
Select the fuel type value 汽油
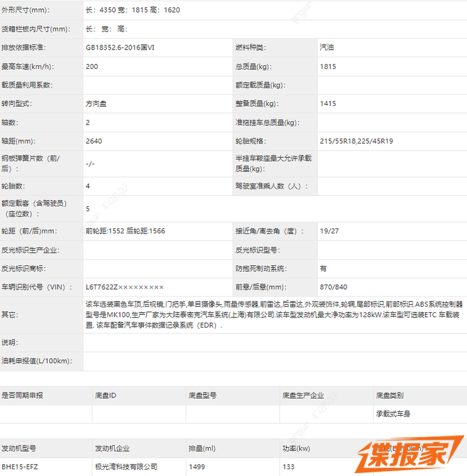click(326, 48)
